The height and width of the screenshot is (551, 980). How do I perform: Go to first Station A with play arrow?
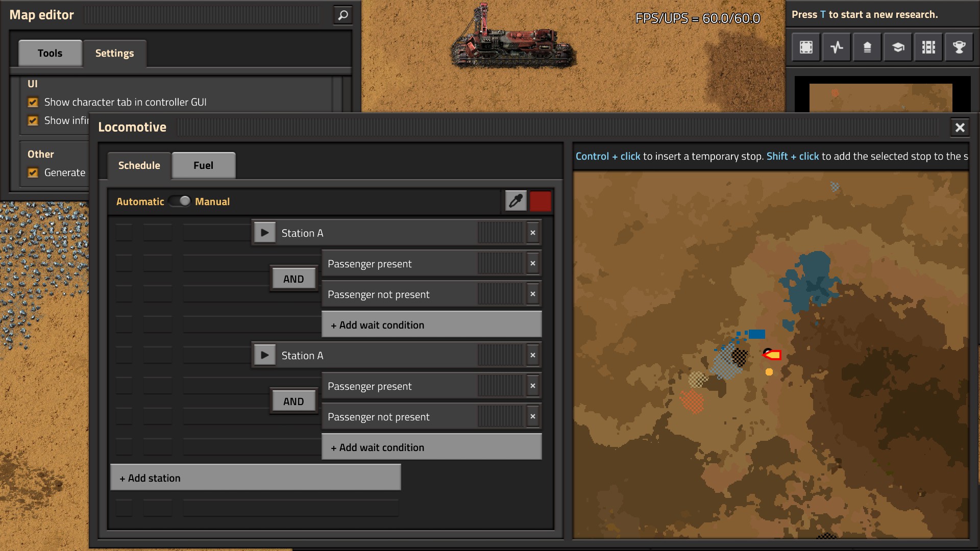(264, 233)
